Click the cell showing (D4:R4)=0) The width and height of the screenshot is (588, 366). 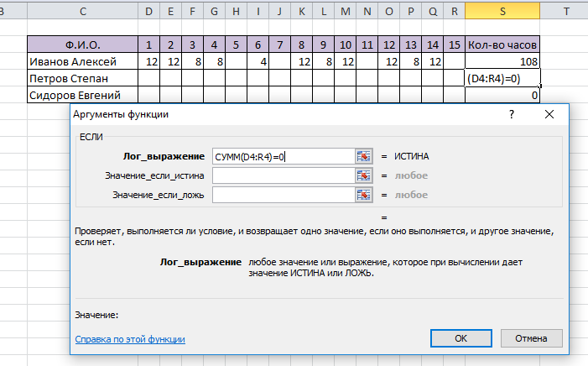[502, 78]
